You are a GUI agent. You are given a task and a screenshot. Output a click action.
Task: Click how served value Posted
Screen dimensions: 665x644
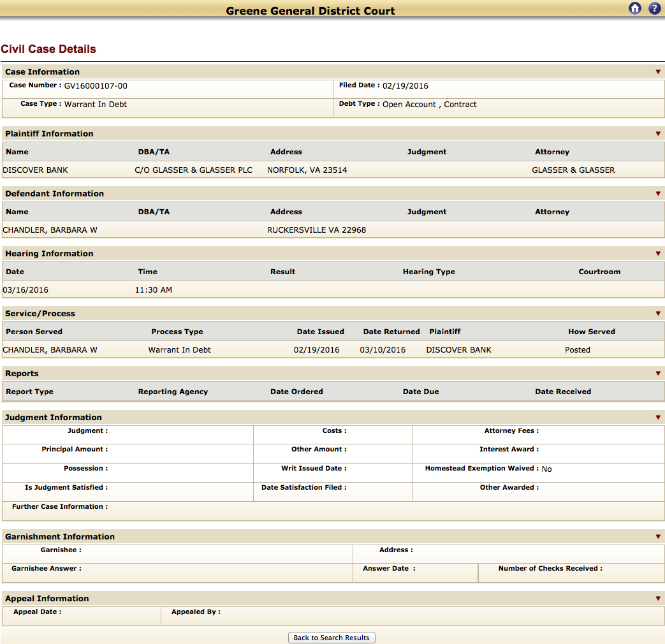pos(578,350)
